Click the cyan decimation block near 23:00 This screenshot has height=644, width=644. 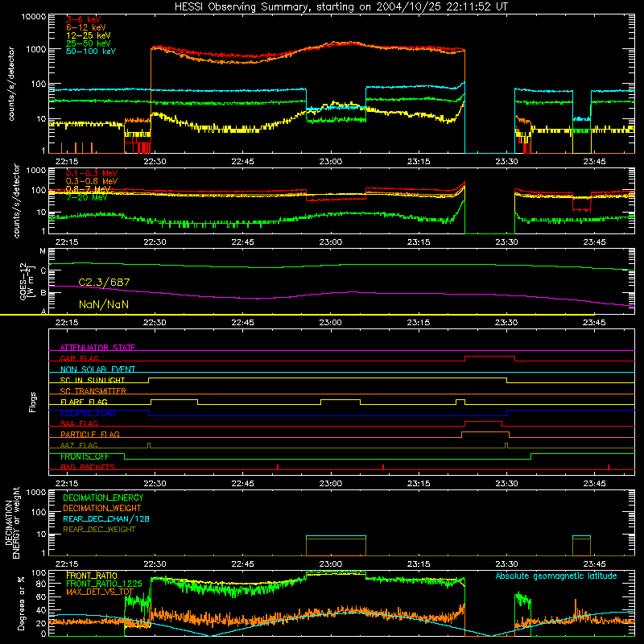[x=336, y=536]
